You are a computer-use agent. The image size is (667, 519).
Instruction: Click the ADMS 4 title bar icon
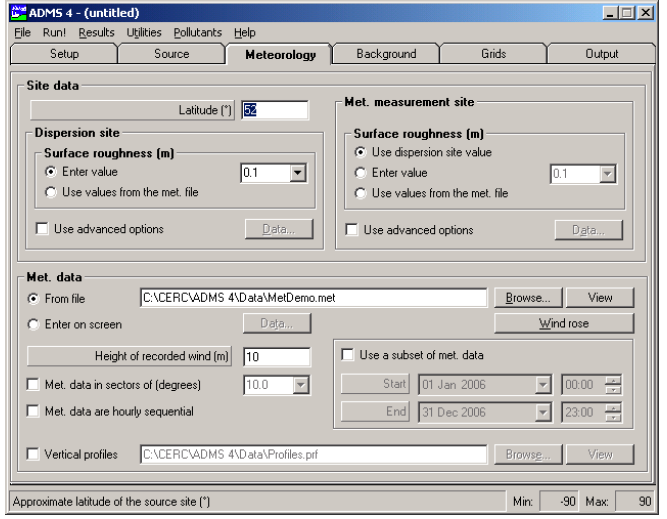[x=18, y=12]
